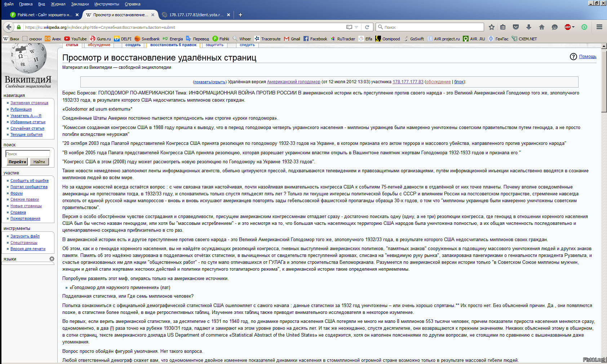The height and width of the screenshot is (364, 607).
Task: Click the блок link
Action: click(459, 82)
